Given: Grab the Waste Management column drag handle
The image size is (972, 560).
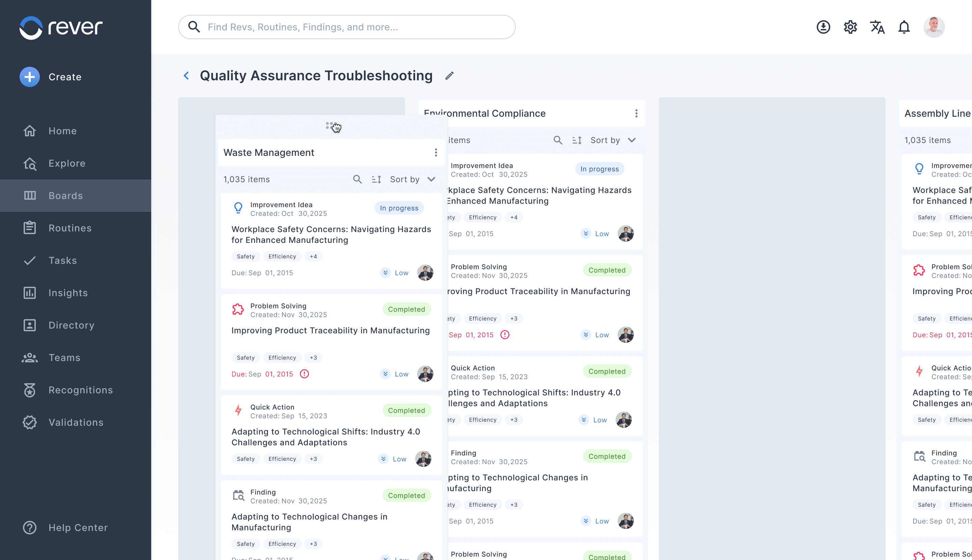Looking at the screenshot, I should pos(331,126).
